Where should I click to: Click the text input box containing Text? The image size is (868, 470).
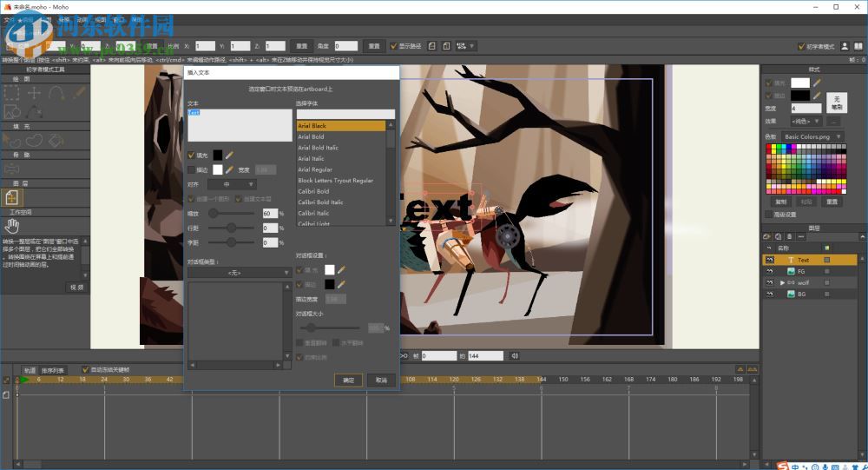click(x=240, y=124)
